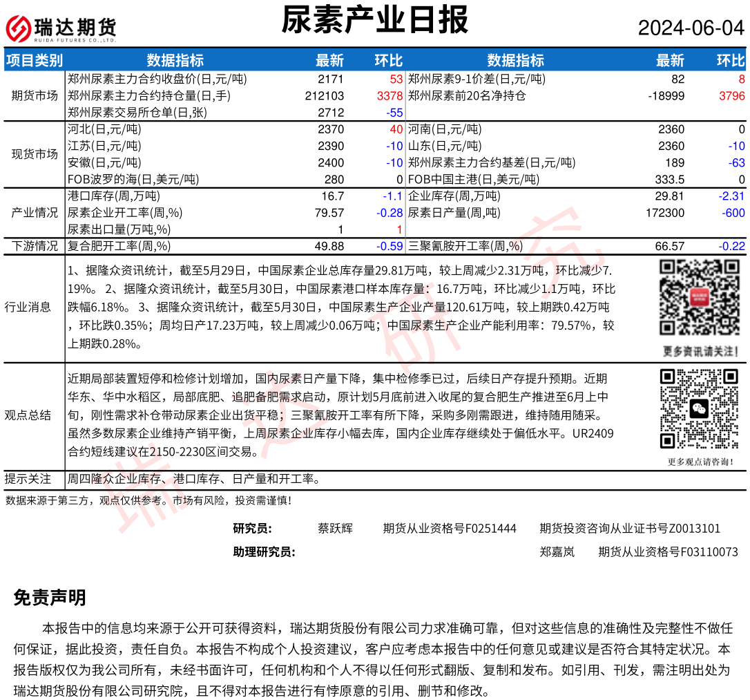Image resolution: width=750 pixels, height=700 pixels.
Task: Click researcher name 蔡跃辉
Action: (335, 529)
